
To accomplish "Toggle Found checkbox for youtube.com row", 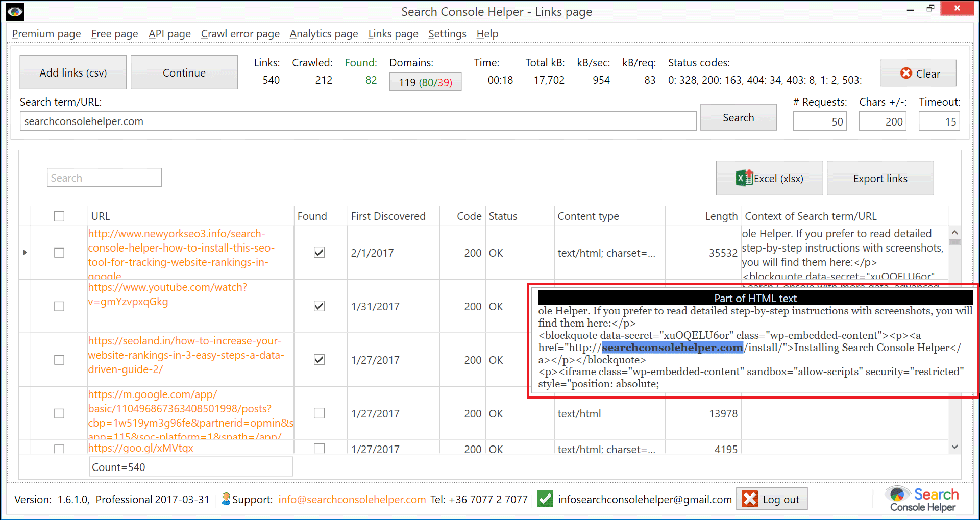I will [x=319, y=306].
